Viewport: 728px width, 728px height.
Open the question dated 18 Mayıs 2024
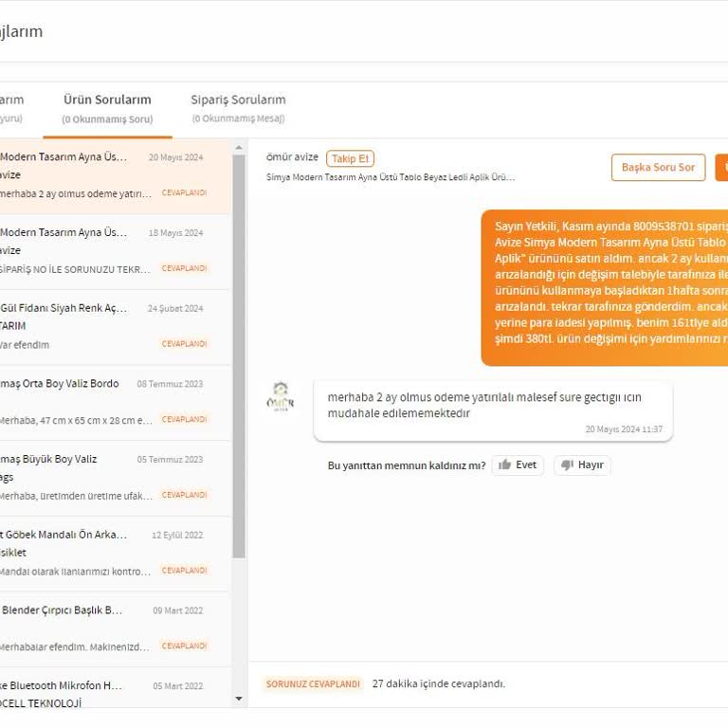pyautogui.click(x=114, y=252)
